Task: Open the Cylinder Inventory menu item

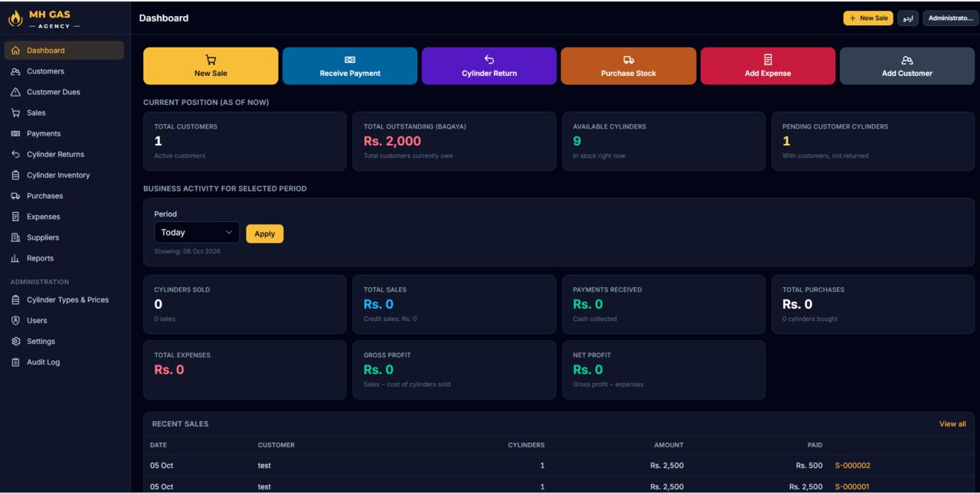Action: [64, 175]
